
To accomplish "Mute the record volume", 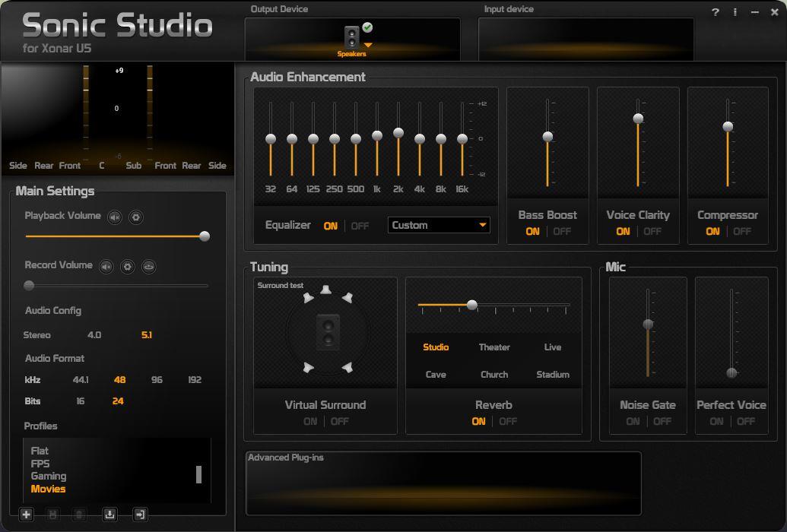I will pos(106,267).
